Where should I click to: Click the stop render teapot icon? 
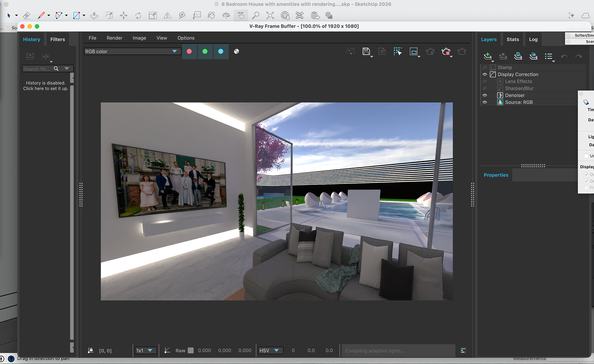[445, 51]
